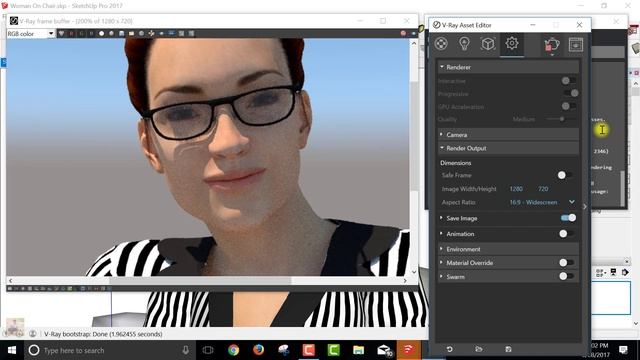The image size is (640, 360).
Task: Open Google Chrome from the taskbar
Action: pos(233,350)
